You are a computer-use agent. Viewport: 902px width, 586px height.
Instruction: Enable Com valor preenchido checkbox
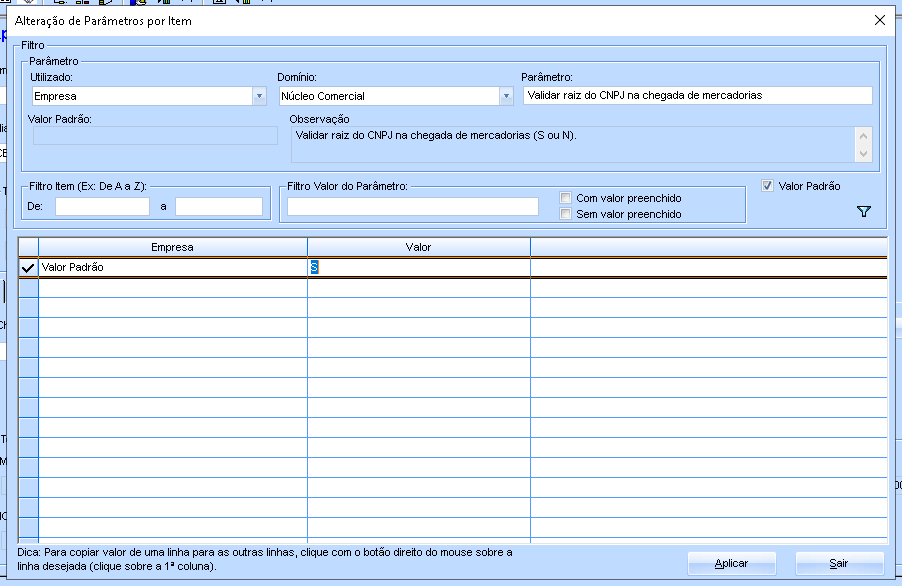click(565, 198)
